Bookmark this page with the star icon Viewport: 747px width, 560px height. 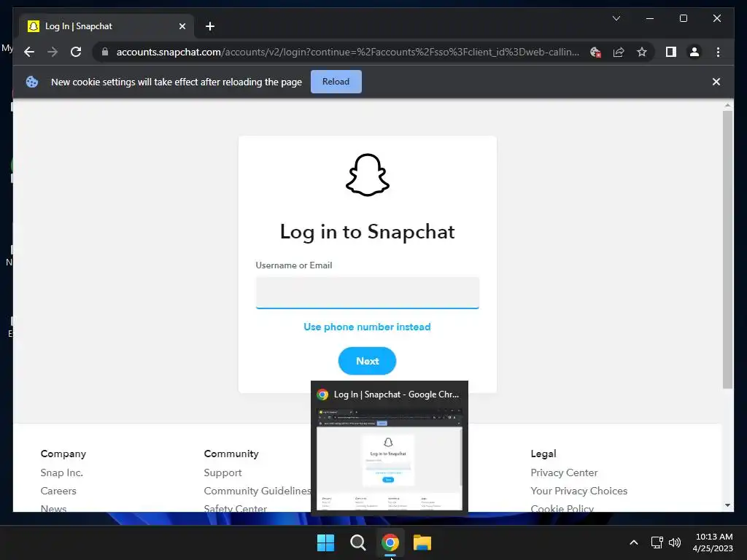click(642, 52)
